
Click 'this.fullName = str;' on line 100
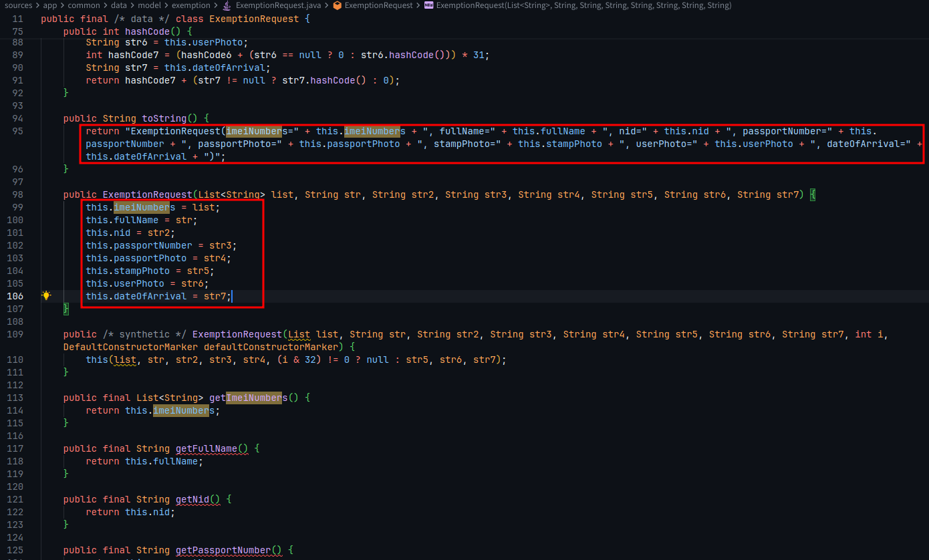[x=142, y=220]
